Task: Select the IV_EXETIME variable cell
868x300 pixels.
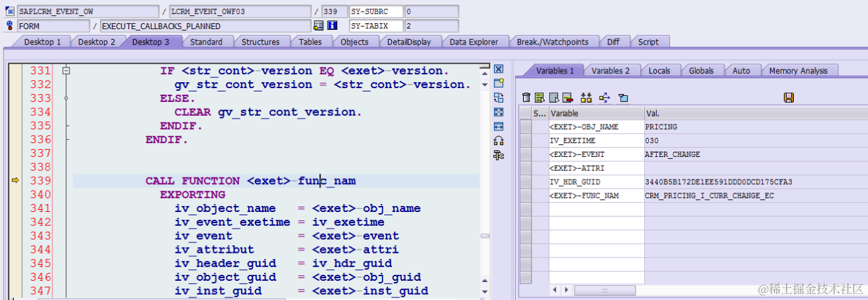Action: pyautogui.click(x=597, y=140)
